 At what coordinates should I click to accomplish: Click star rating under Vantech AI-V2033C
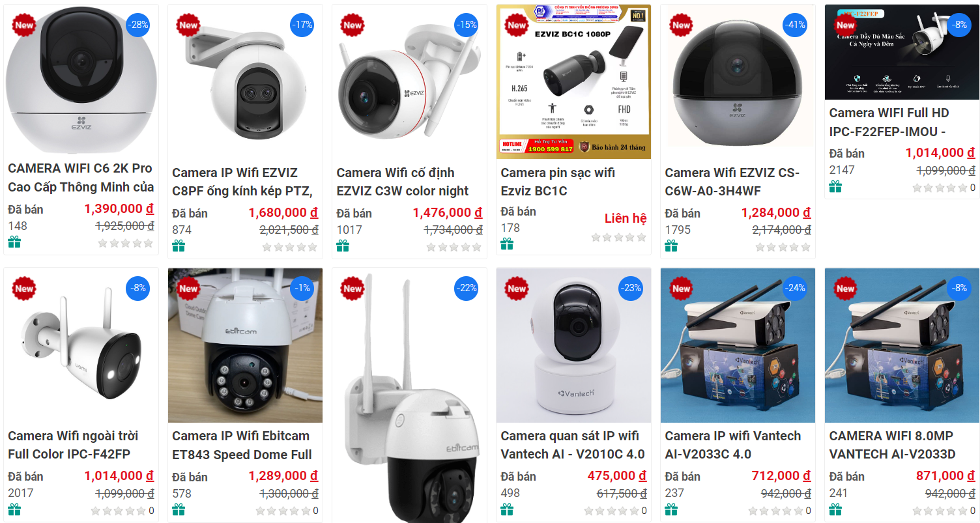click(775, 511)
